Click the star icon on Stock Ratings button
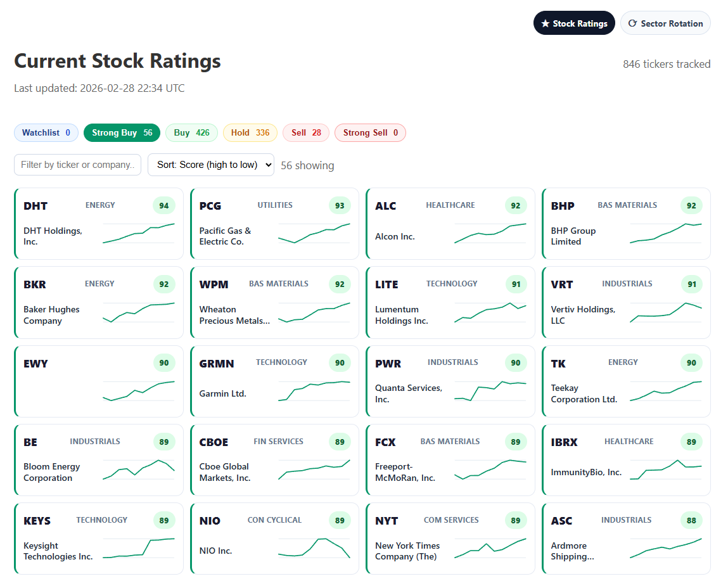The height and width of the screenshot is (581, 728). (x=546, y=23)
